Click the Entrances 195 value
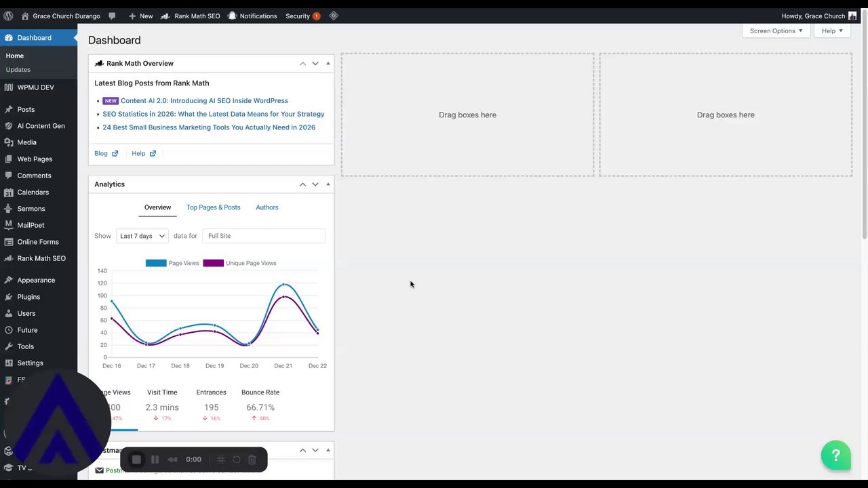Image resolution: width=868 pixels, height=488 pixels. (x=212, y=407)
